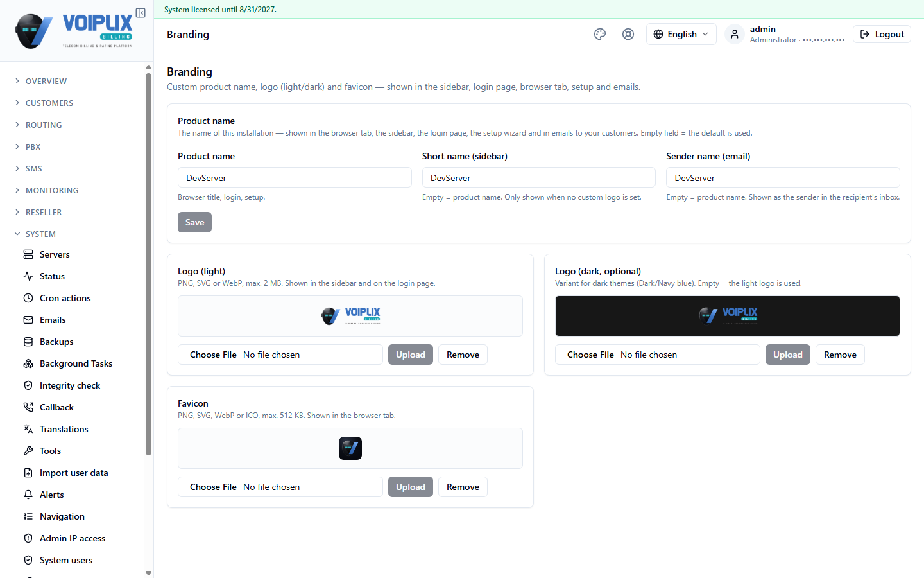The image size is (924, 578).
Task: Click the Voiplix Billing logo in sidebar
Action: click(74, 31)
